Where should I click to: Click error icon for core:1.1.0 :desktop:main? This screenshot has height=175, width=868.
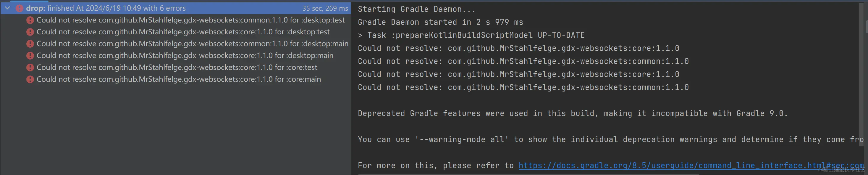click(30, 56)
